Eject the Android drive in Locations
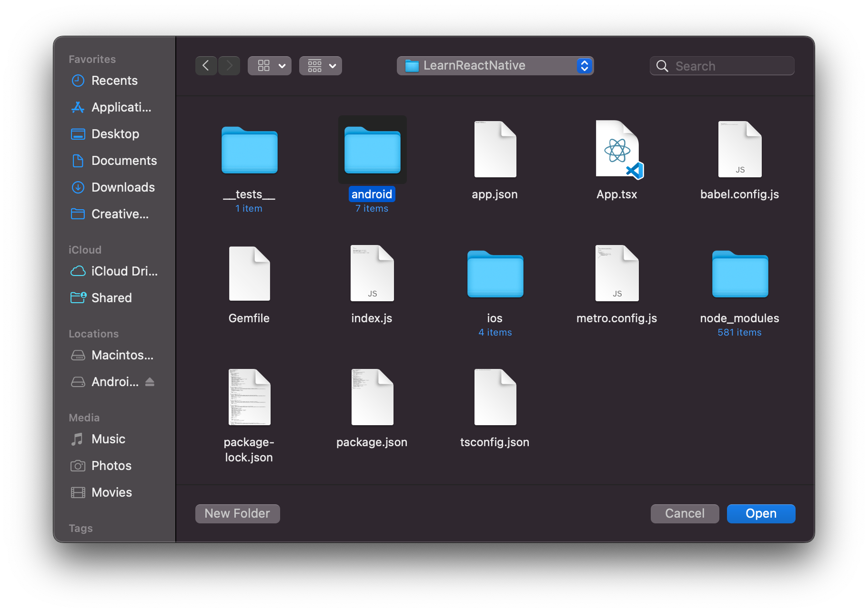This screenshot has width=868, height=613. 150,381
